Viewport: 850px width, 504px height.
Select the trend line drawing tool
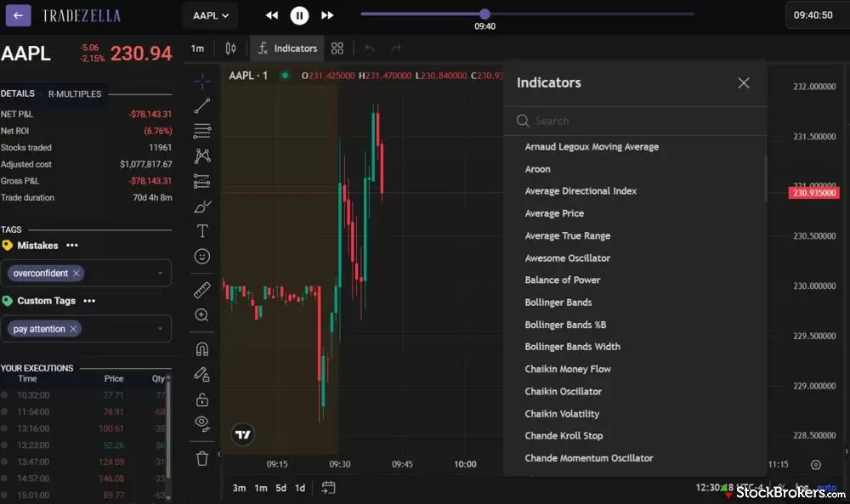pos(202,106)
